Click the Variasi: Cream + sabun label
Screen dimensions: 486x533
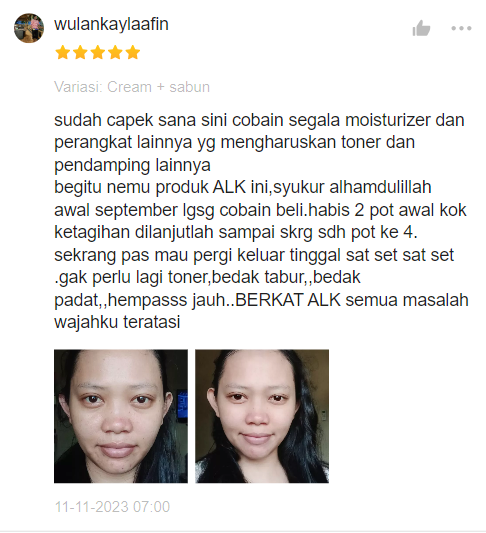132,87
